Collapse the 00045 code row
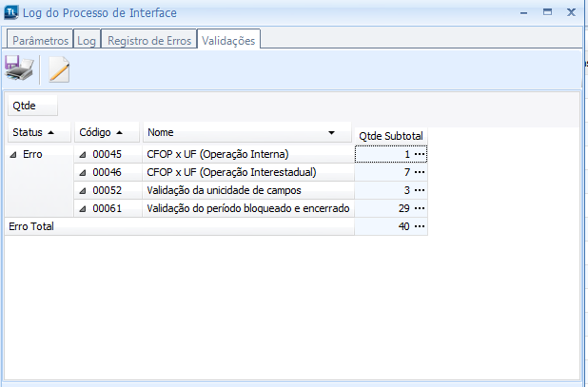The width and height of the screenshot is (588, 387). pos(83,154)
